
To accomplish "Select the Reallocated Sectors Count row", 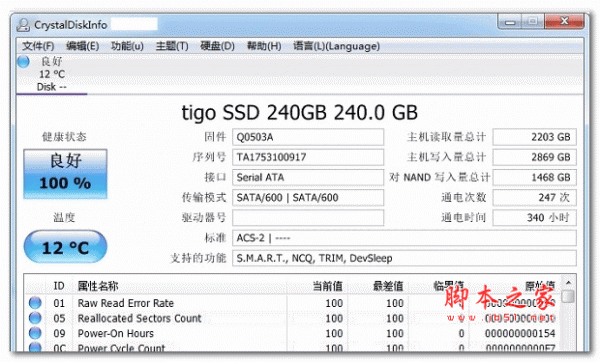I will pyautogui.click(x=292, y=318).
